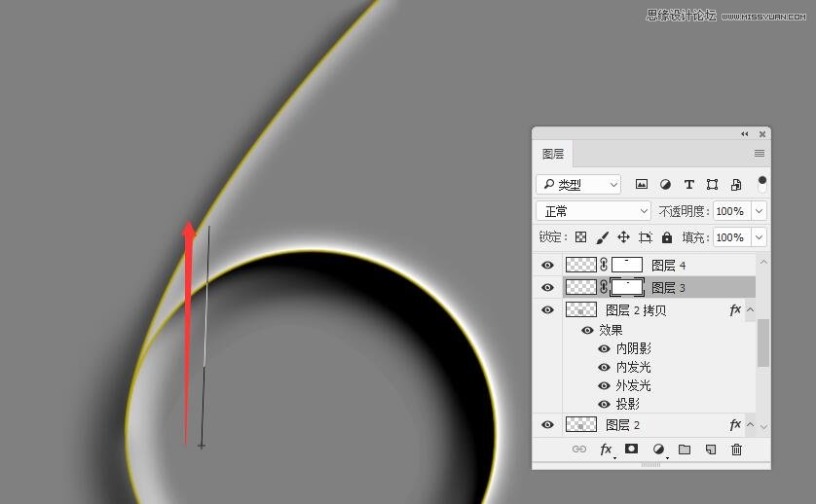
Task: Select the 图层 tab
Action: tap(553, 154)
